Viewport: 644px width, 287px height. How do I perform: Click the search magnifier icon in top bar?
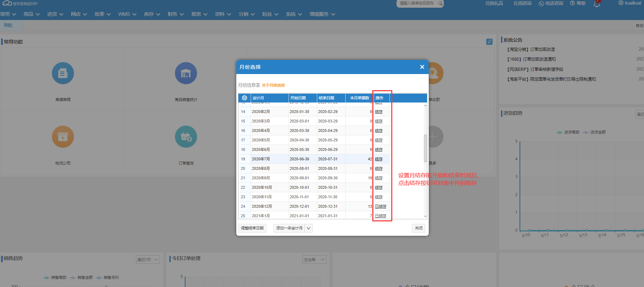pos(440,4)
